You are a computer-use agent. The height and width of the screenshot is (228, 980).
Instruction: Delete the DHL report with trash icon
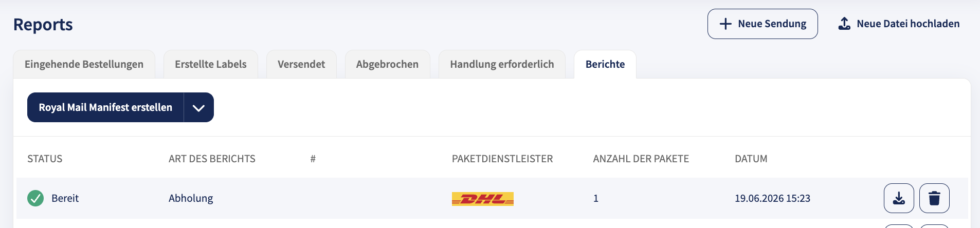point(934,198)
